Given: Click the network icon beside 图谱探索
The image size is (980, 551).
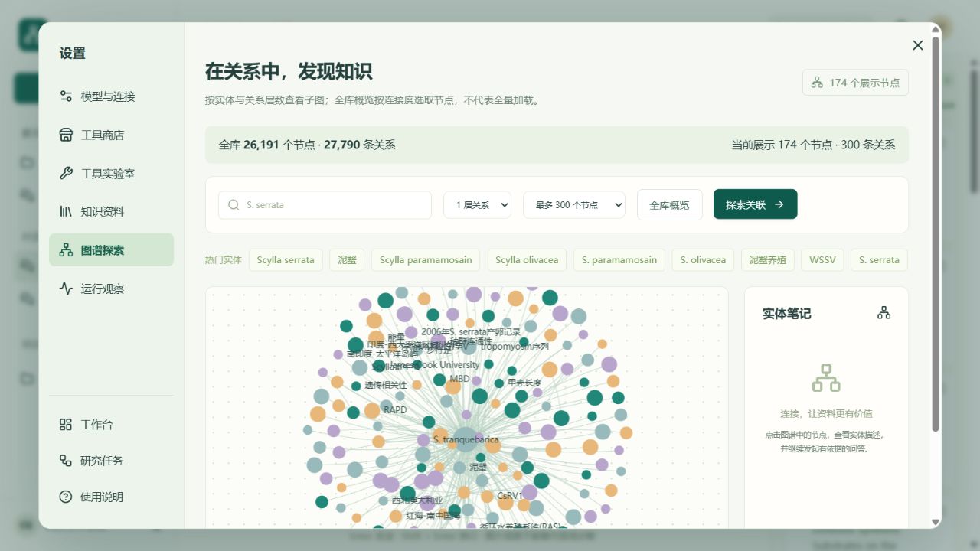Looking at the screenshot, I should click(x=66, y=249).
